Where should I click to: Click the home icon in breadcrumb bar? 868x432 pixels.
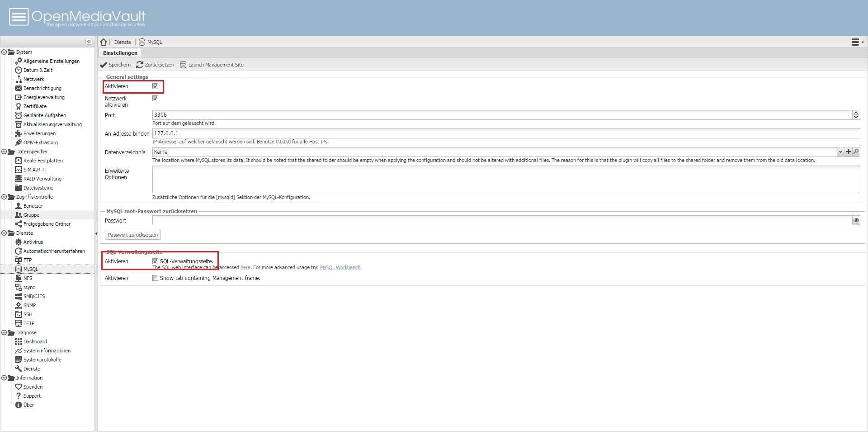click(x=104, y=42)
